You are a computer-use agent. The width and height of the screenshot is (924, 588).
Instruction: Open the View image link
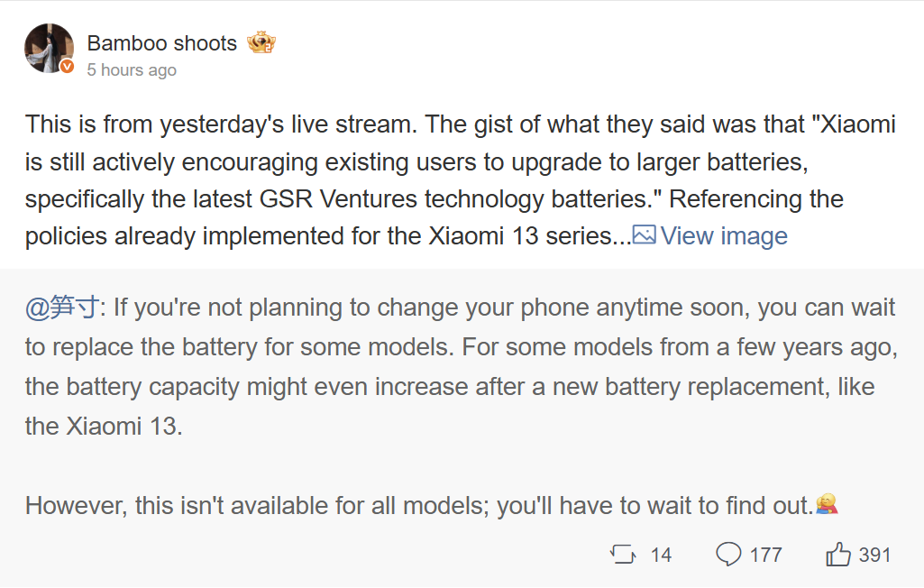(724, 236)
